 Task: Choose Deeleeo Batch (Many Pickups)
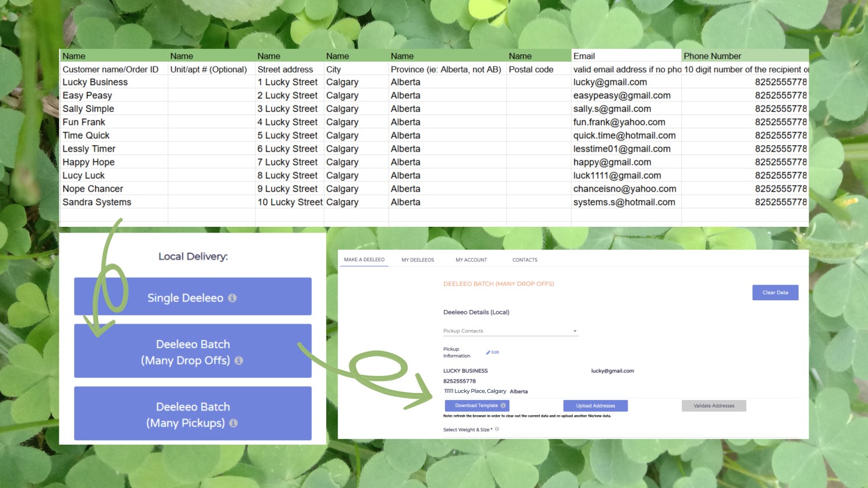coord(192,413)
